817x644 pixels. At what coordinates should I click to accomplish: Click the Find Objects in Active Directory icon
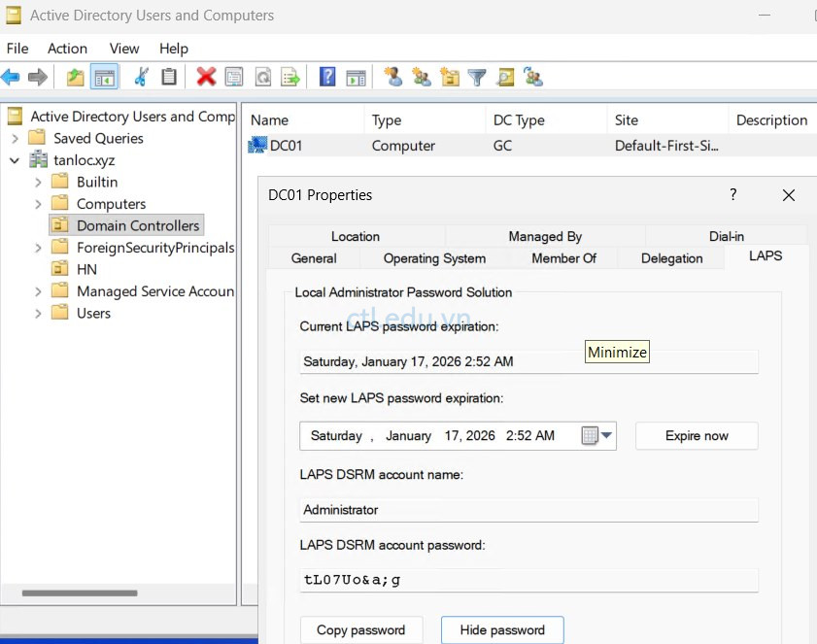point(507,76)
